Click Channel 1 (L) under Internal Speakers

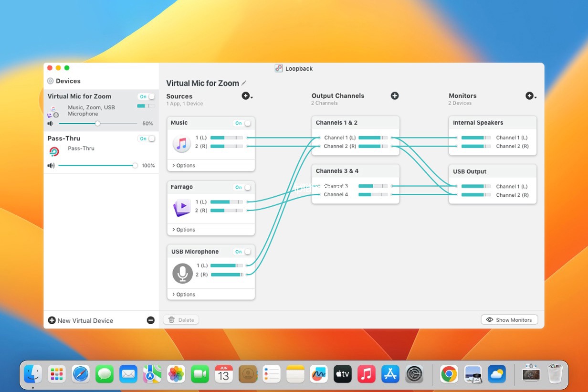pyautogui.click(x=512, y=138)
